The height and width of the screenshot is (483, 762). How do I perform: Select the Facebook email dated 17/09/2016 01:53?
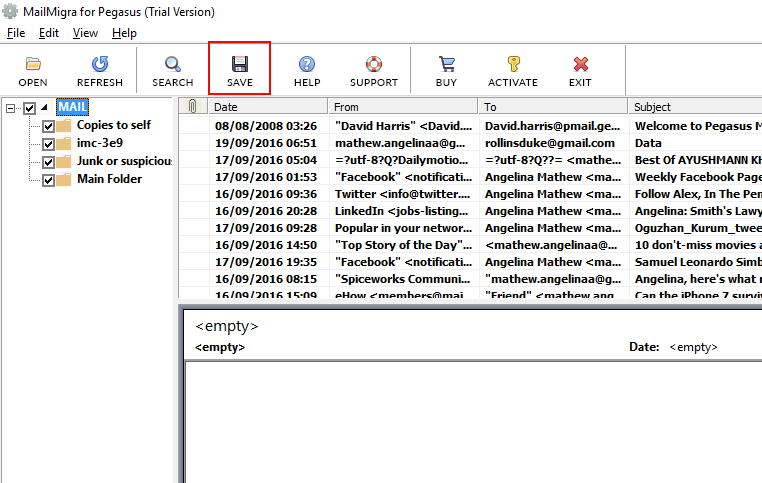[470, 177]
